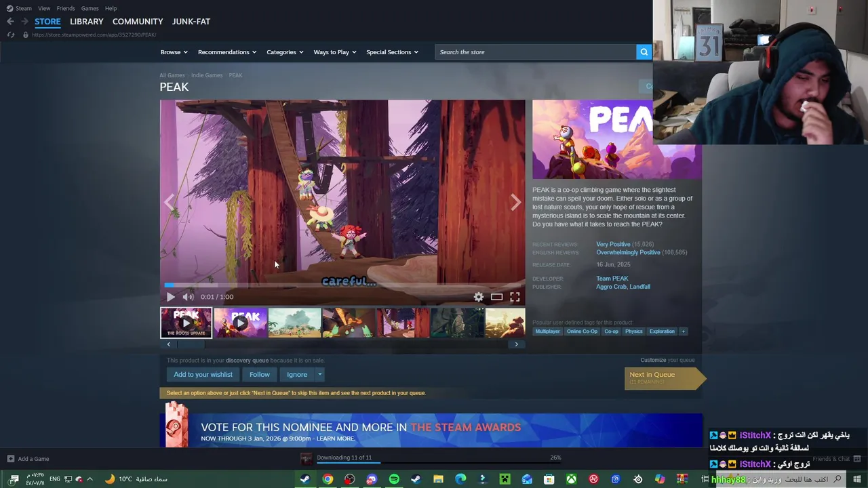Click the Follow button
The image size is (868, 488).
tap(259, 374)
